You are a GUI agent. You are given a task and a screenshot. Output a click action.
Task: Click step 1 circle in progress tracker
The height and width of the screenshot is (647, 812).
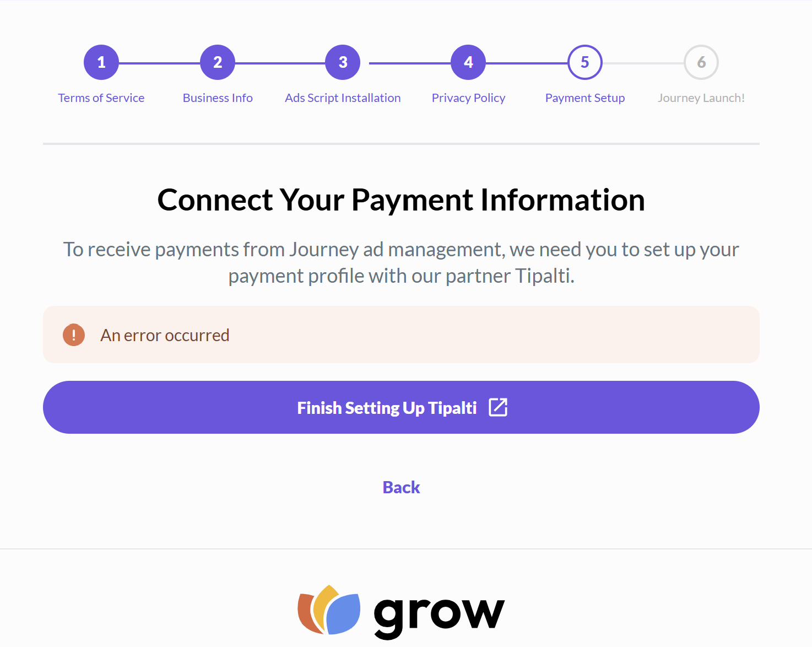(x=101, y=62)
